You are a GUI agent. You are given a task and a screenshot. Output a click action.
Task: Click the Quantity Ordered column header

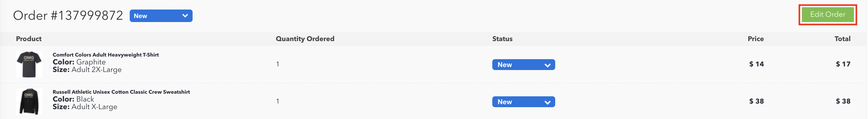click(305, 39)
